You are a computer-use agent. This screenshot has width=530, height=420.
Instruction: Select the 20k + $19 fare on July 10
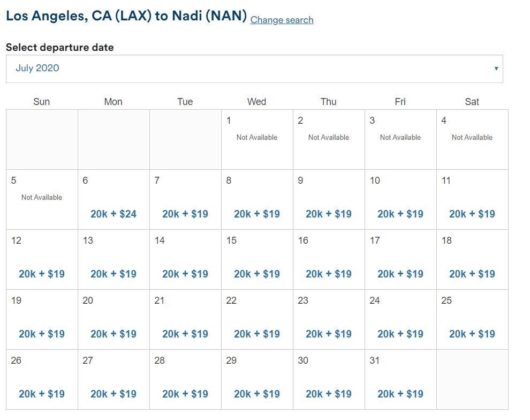(400, 214)
